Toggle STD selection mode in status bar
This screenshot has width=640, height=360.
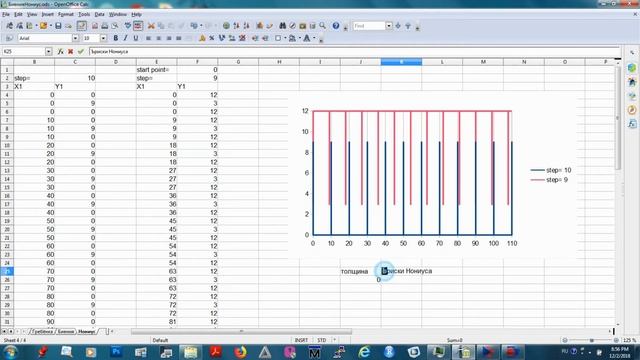click(x=322, y=340)
